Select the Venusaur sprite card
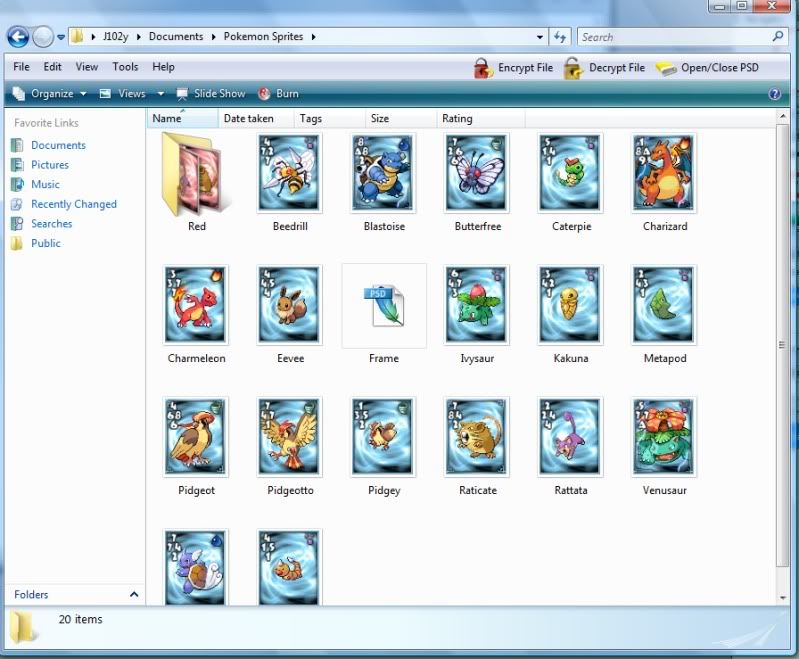Image resolution: width=799 pixels, height=659 pixels. [x=664, y=437]
